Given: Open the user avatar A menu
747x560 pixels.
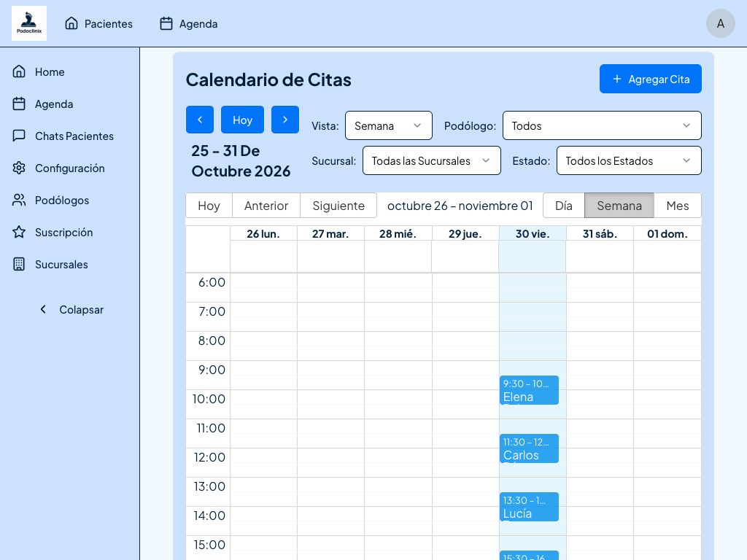Looking at the screenshot, I should (x=720, y=23).
